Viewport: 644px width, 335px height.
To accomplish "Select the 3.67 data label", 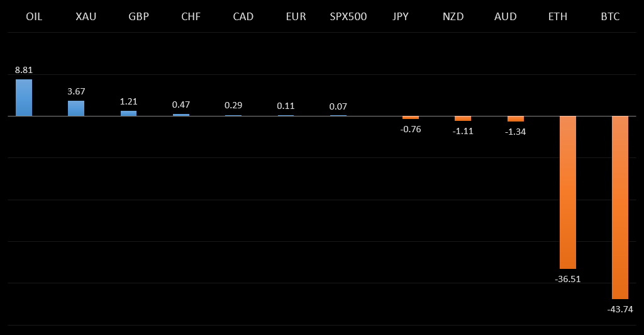I will pos(76,91).
